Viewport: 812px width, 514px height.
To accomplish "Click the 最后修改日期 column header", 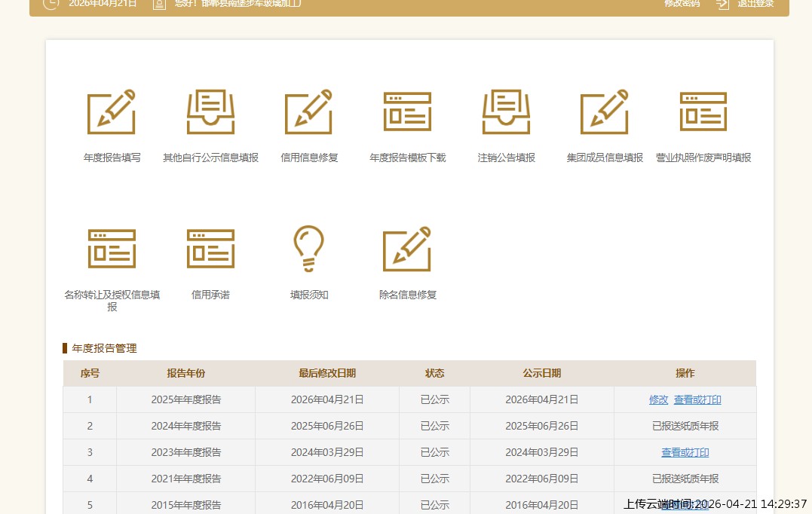I will (x=327, y=373).
